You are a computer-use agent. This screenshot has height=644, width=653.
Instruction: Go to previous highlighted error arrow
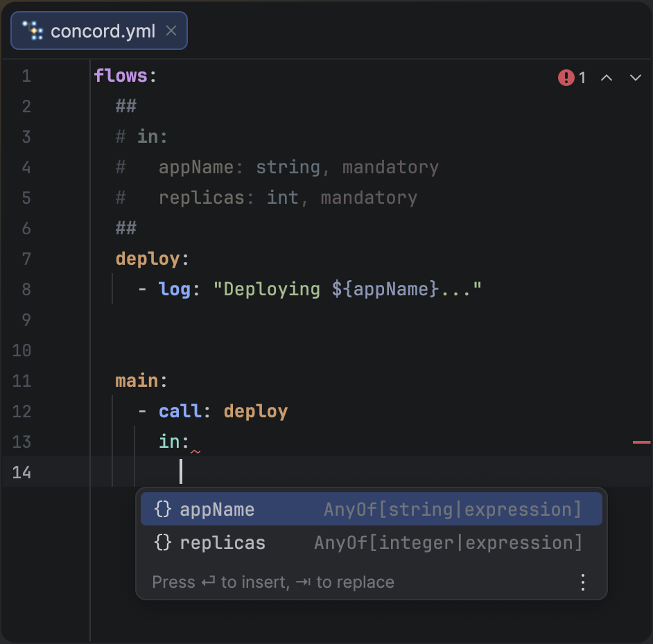coord(606,78)
